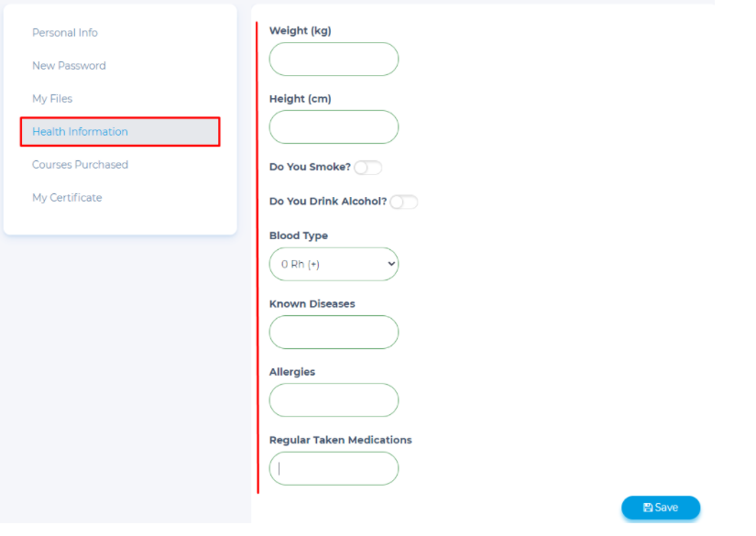
Task: Click the "Weight (kg)" label text
Action: [x=300, y=31]
